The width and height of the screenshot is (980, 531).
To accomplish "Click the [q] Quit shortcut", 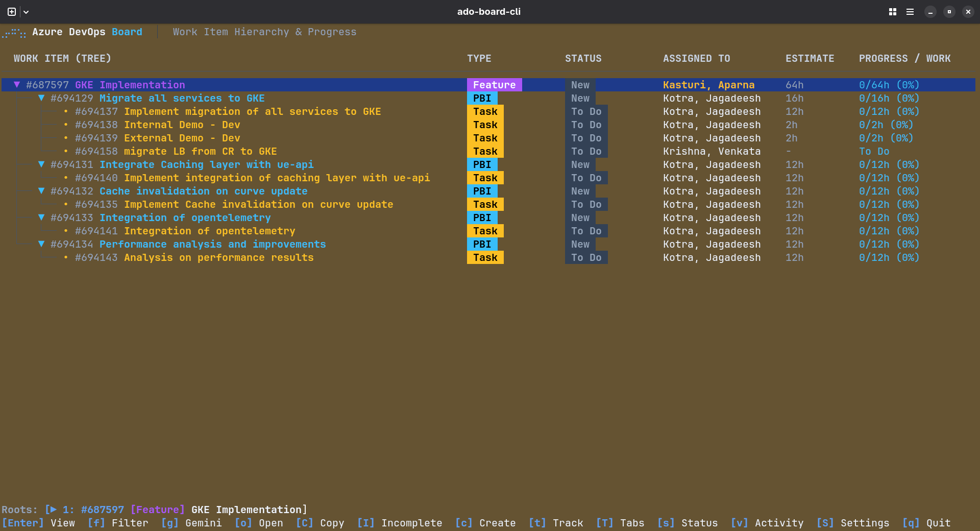I will 926,523.
